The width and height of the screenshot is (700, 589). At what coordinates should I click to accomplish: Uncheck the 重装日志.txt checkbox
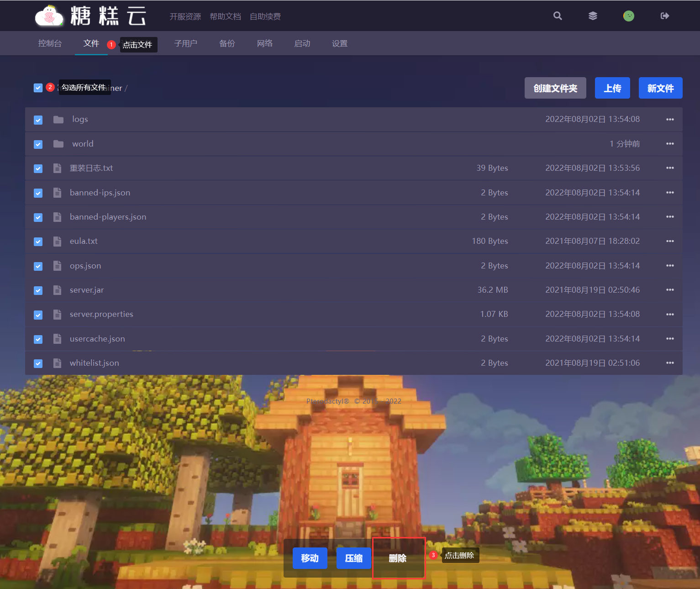(38, 168)
